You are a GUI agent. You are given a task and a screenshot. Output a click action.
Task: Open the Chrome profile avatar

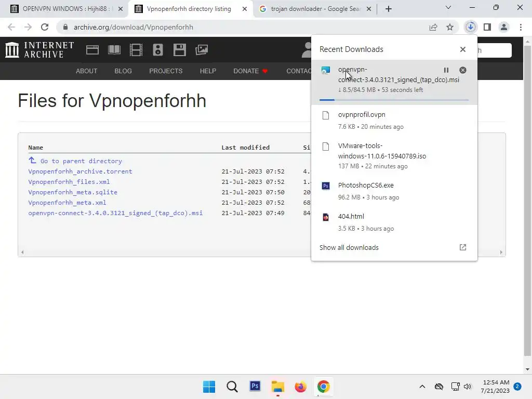tap(504, 27)
